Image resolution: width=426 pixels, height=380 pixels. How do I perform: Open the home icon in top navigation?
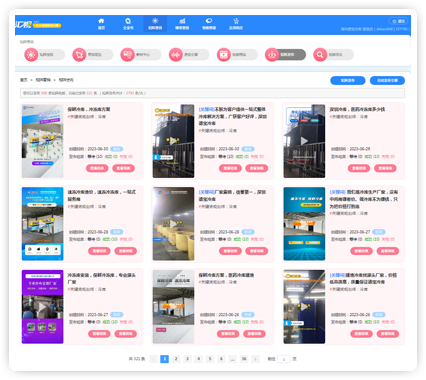click(101, 24)
